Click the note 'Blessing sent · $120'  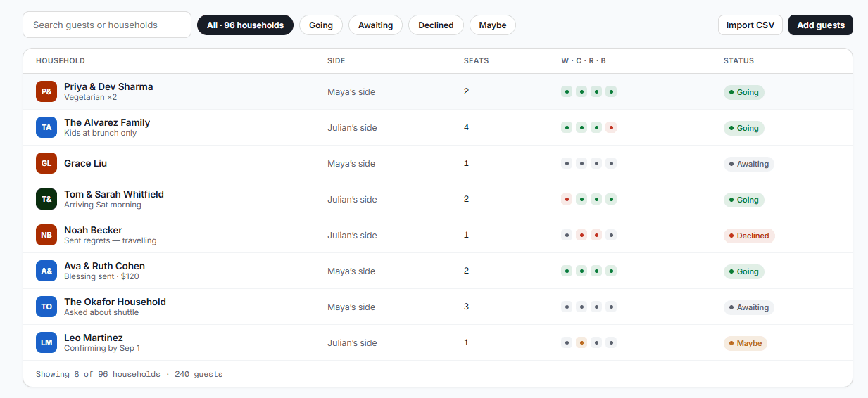[x=101, y=276]
